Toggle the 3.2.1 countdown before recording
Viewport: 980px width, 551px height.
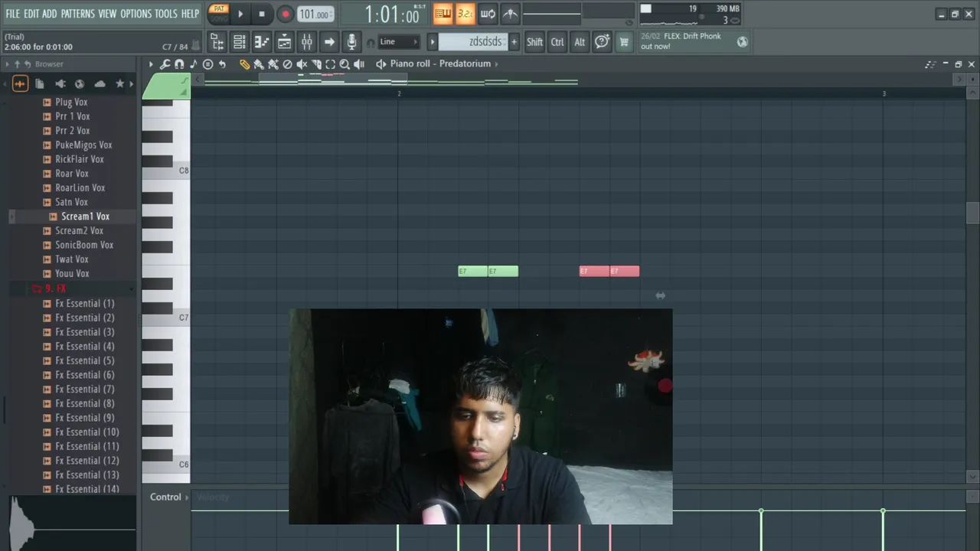(465, 14)
